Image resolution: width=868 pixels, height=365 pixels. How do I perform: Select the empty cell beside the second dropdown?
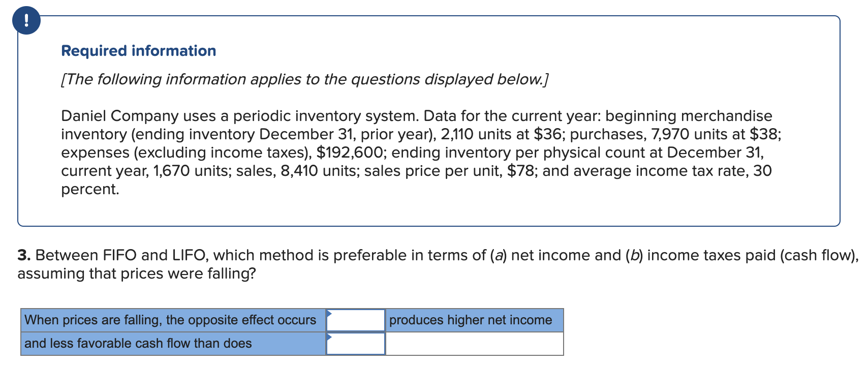[475, 344]
